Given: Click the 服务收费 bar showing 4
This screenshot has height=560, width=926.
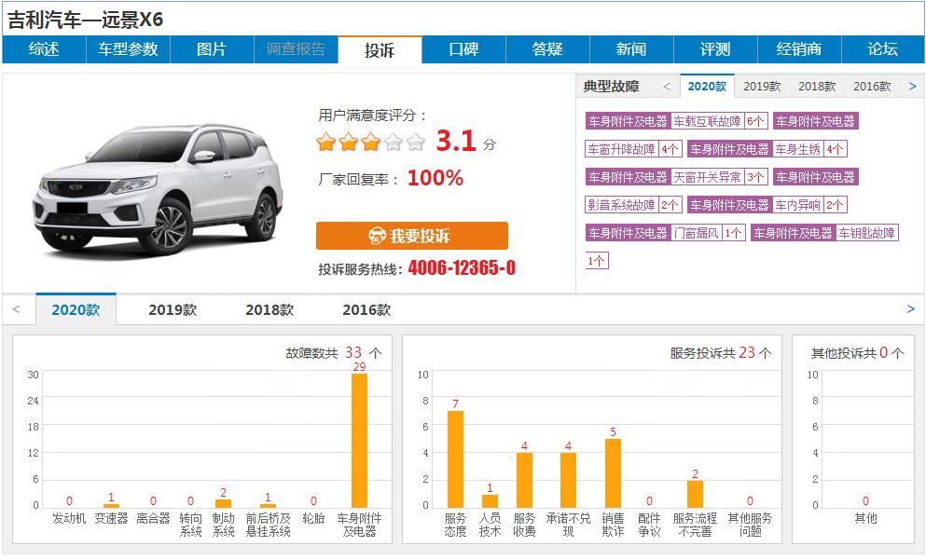Looking at the screenshot, I should tap(524, 481).
